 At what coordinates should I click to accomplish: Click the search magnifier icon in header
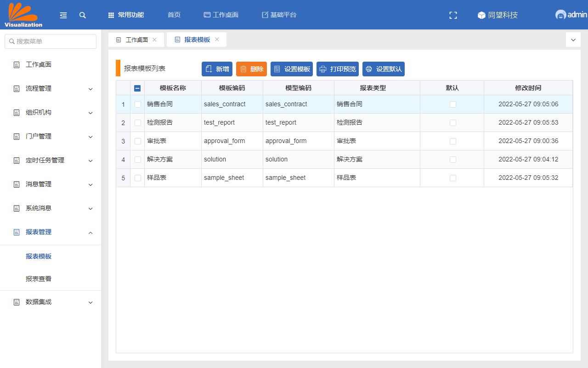click(83, 15)
